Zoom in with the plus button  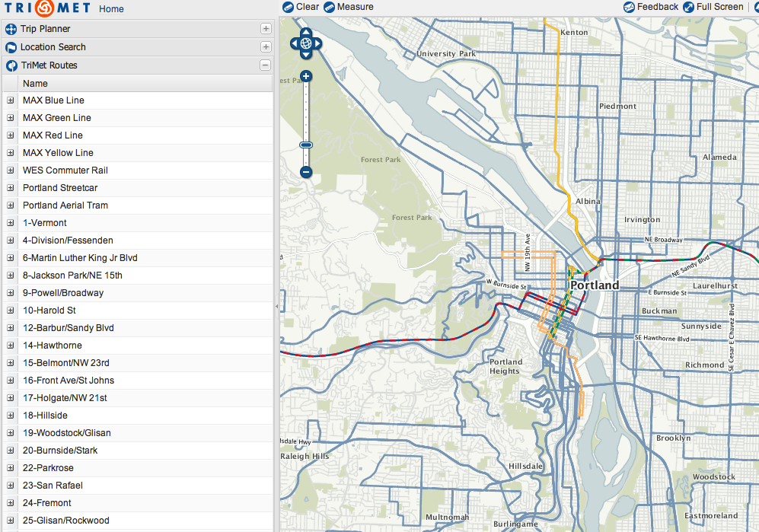click(x=306, y=76)
